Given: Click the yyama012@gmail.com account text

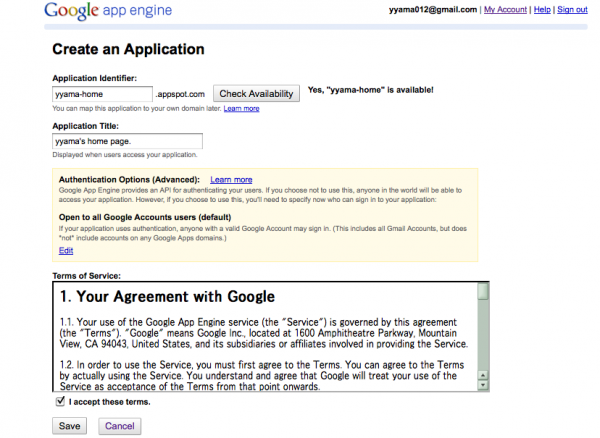Looking at the screenshot, I should [433, 10].
